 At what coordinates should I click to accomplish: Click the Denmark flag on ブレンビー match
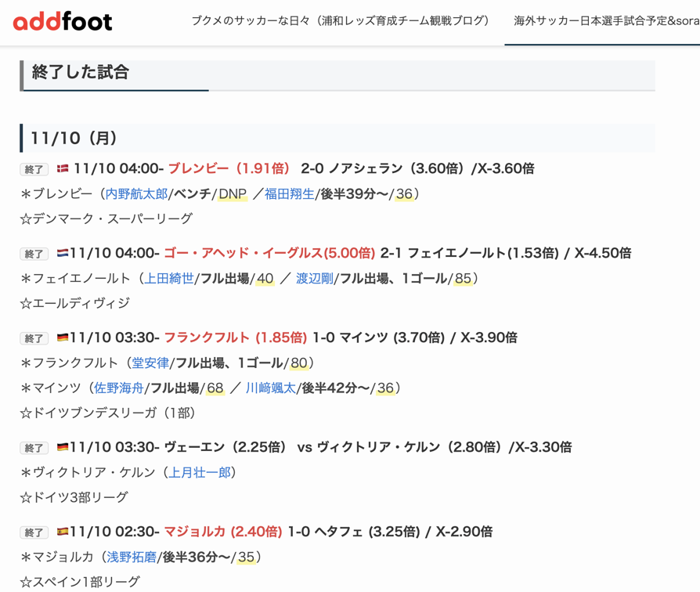click(63, 168)
